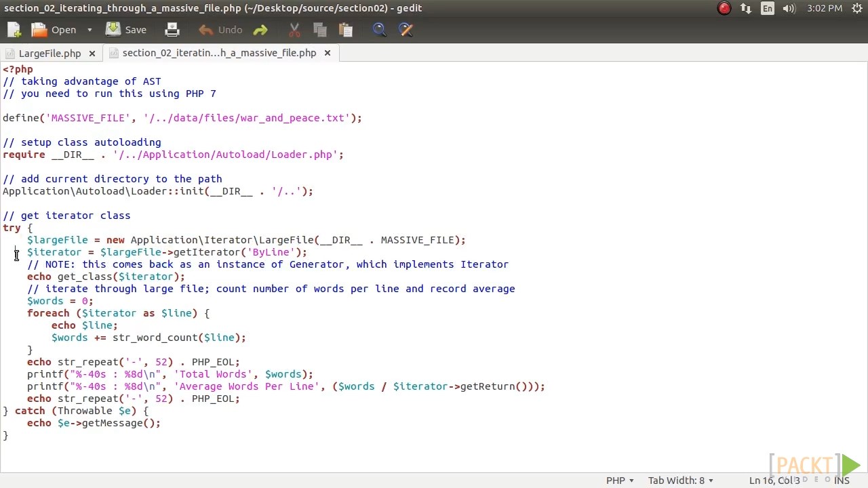Click the $words += str_word_count($line); line

click(x=149, y=338)
